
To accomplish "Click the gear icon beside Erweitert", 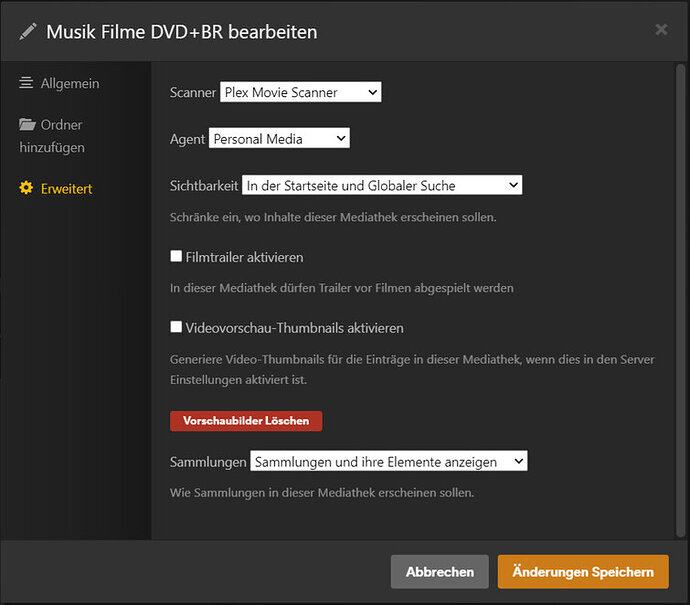I will [x=26, y=188].
